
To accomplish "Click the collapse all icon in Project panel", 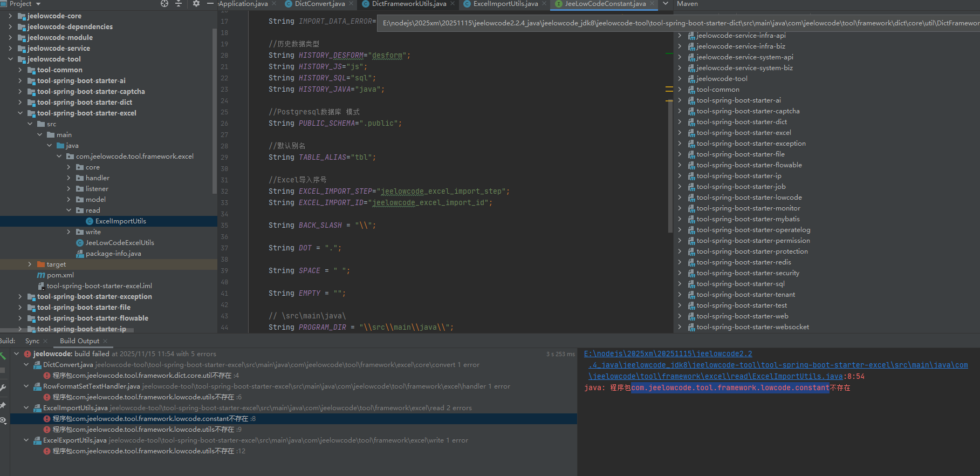I will [x=179, y=4].
